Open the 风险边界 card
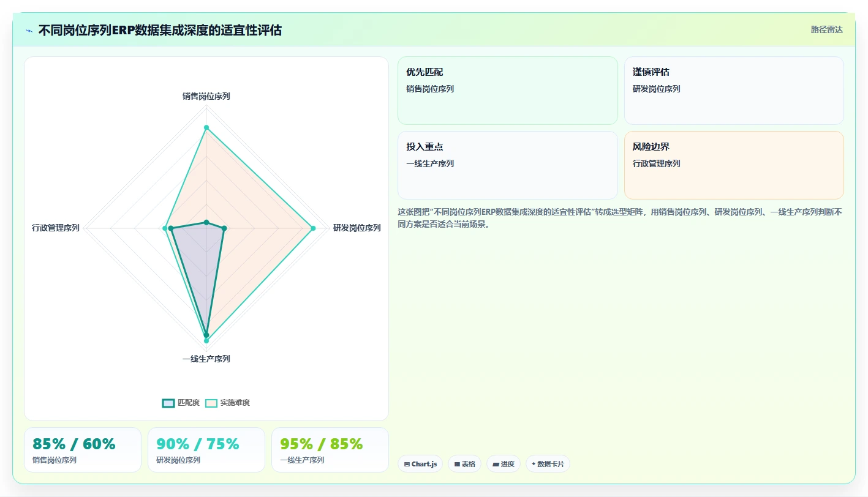This screenshot has height=497, width=868. pyautogui.click(x=734, y=165)
